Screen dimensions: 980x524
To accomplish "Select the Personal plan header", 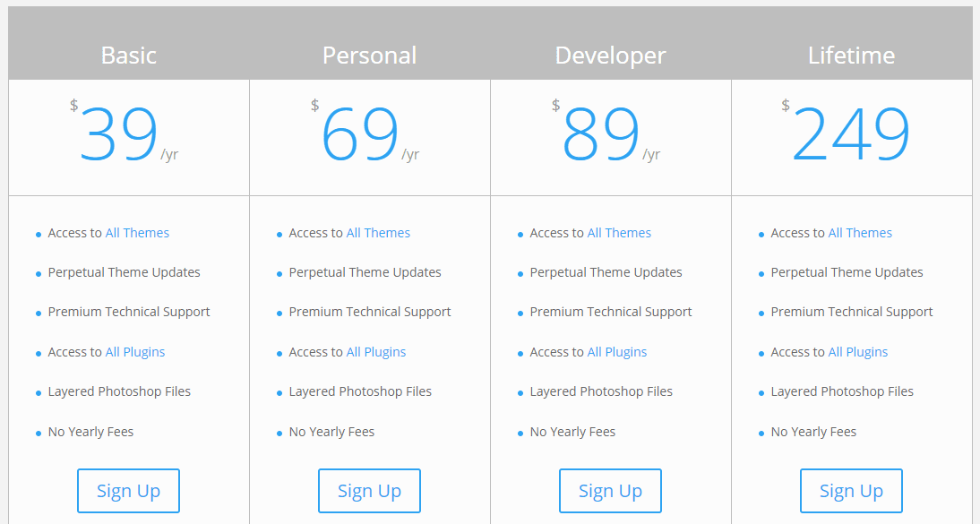I will tap(369, 55).
